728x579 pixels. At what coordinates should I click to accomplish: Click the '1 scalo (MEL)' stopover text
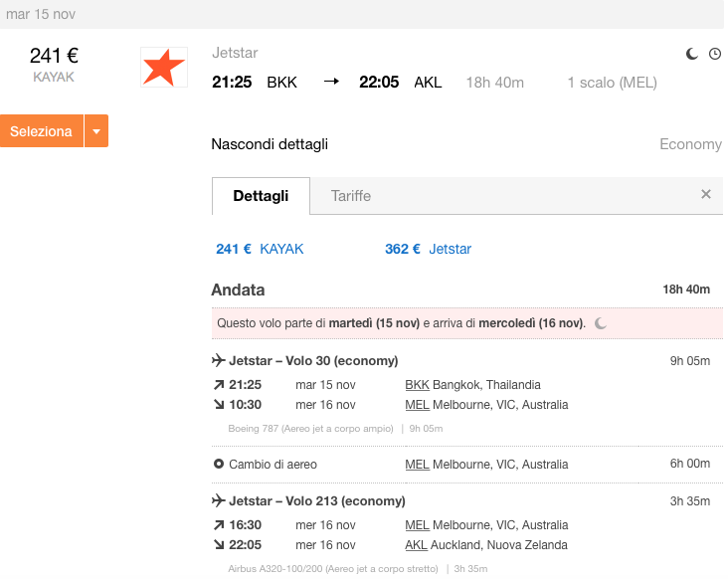[612, 83]
